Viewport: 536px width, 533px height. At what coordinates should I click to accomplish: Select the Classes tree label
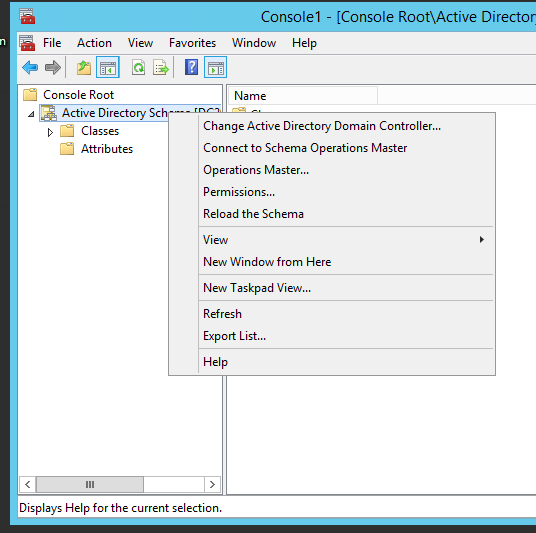click(100, 131)
